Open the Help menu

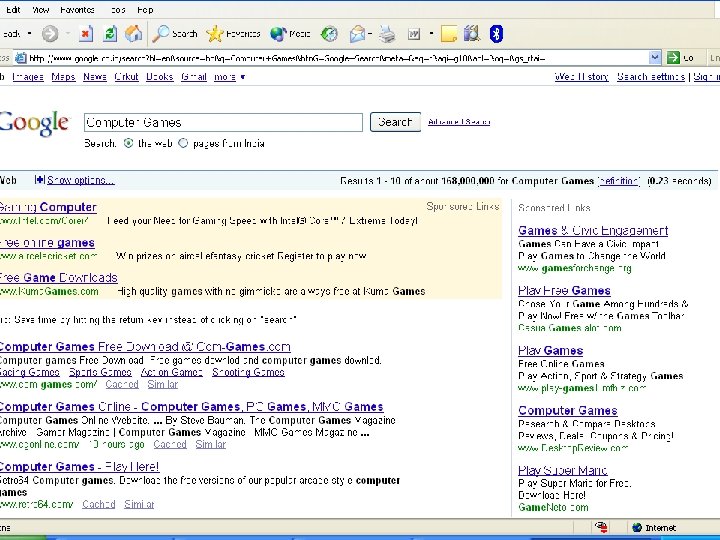click(x=145, y=10)
